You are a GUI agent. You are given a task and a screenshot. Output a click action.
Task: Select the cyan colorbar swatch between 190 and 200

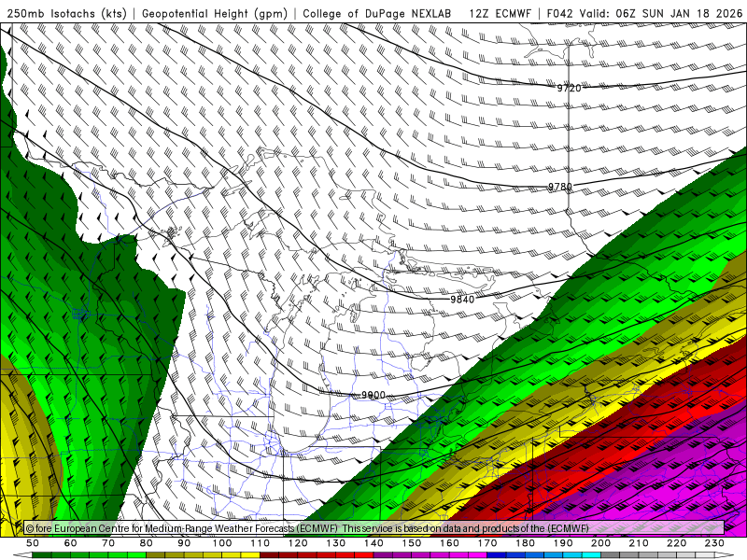pos(592,555)
